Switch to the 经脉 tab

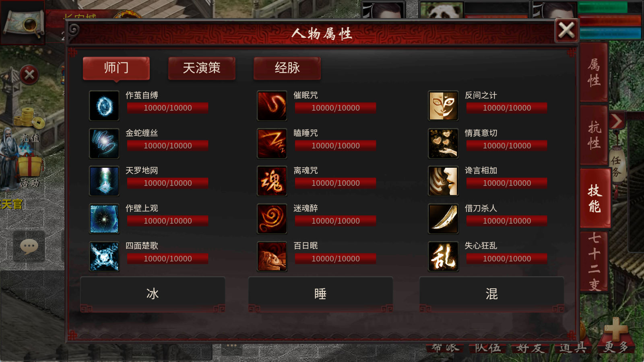point(287,68)
